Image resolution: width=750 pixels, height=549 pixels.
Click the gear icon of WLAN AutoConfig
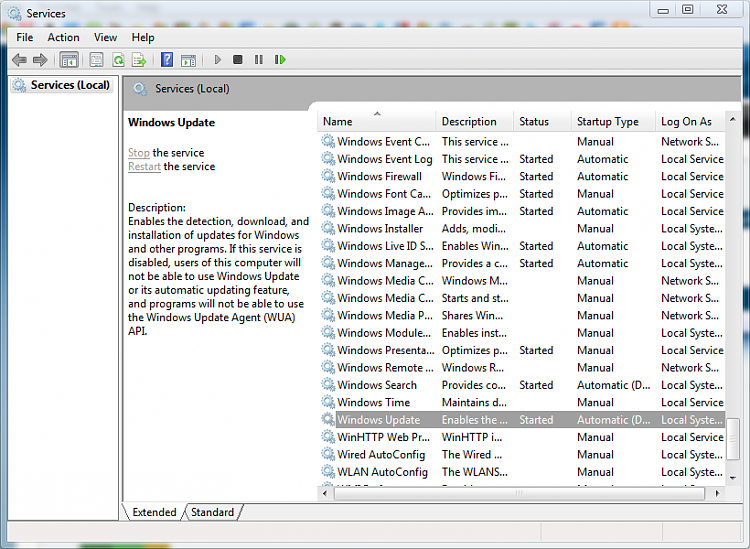[x=328, y=472]
